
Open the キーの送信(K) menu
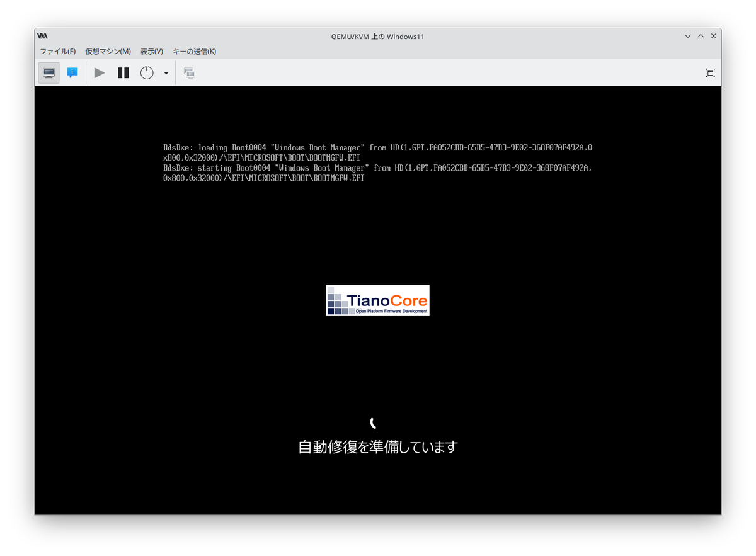[194, 52]
